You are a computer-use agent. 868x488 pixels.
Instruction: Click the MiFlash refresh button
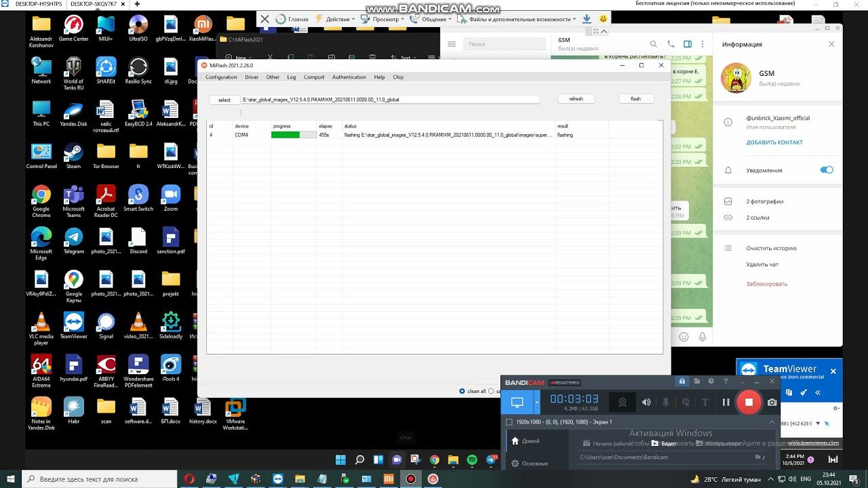pos(576,99)
